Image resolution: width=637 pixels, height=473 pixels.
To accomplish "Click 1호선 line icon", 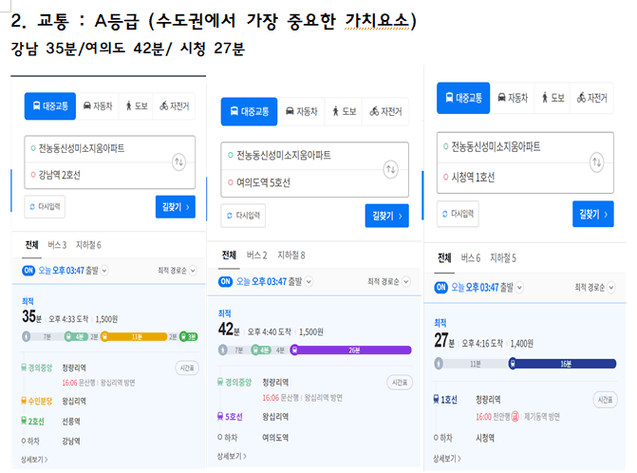I will click(436, 399).
